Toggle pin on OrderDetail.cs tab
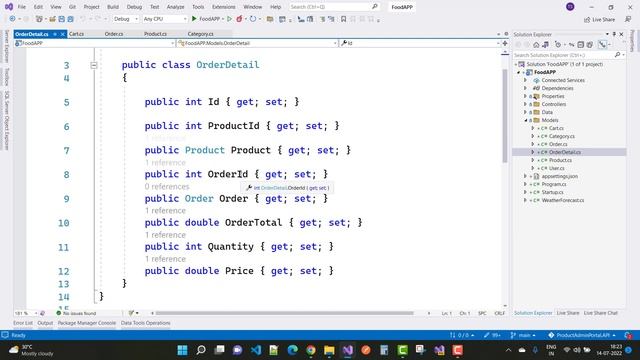 [x=55, y=34]
